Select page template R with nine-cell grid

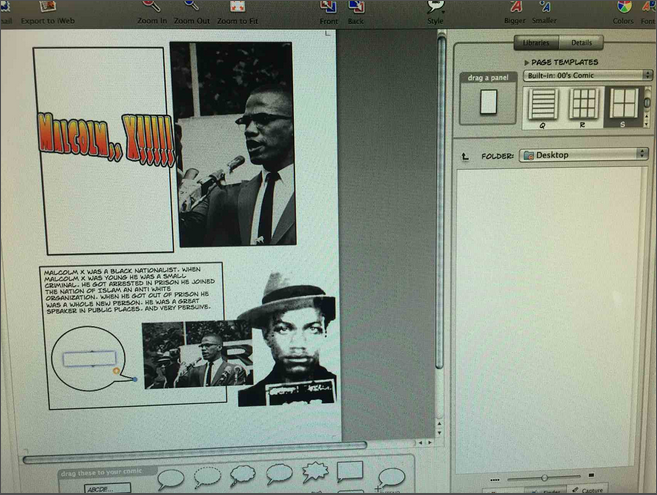pyautogui.click(x=583, y=104)
